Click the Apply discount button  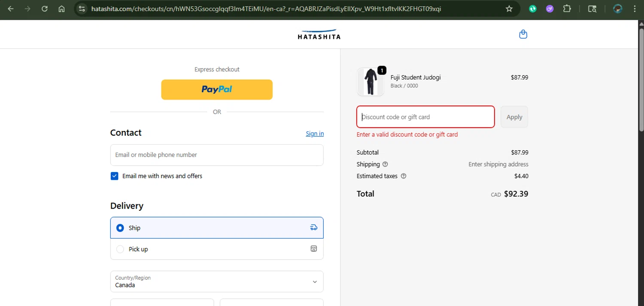pyautogui.click(x=514, y=117)
